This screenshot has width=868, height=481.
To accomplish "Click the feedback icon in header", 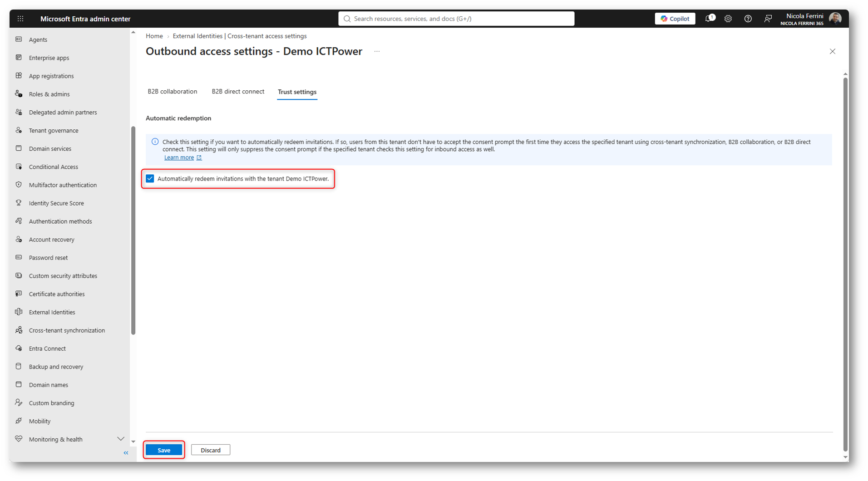I will [768, 19].
